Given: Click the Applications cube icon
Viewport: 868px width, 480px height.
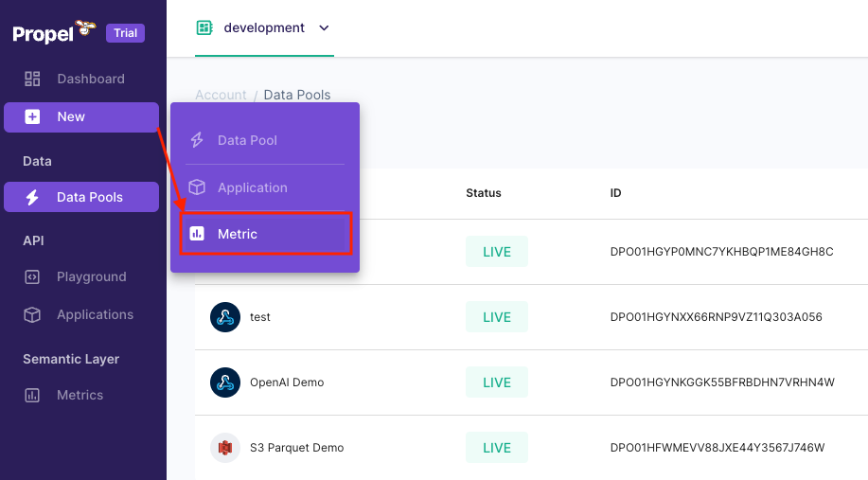Looking at the screenshot, I should [x=32, y=314].
